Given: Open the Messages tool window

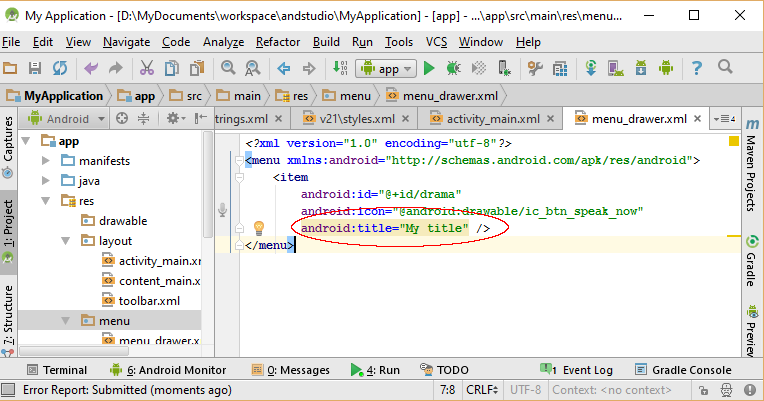Looking at the screenshot, I should (x=290, y=370).
